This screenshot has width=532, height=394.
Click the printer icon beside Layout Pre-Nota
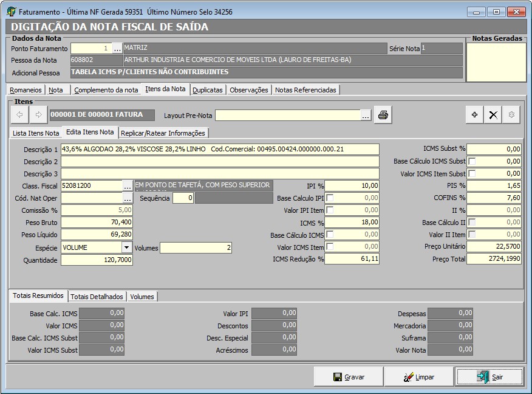pyautogui.click(x=383, y=115)
